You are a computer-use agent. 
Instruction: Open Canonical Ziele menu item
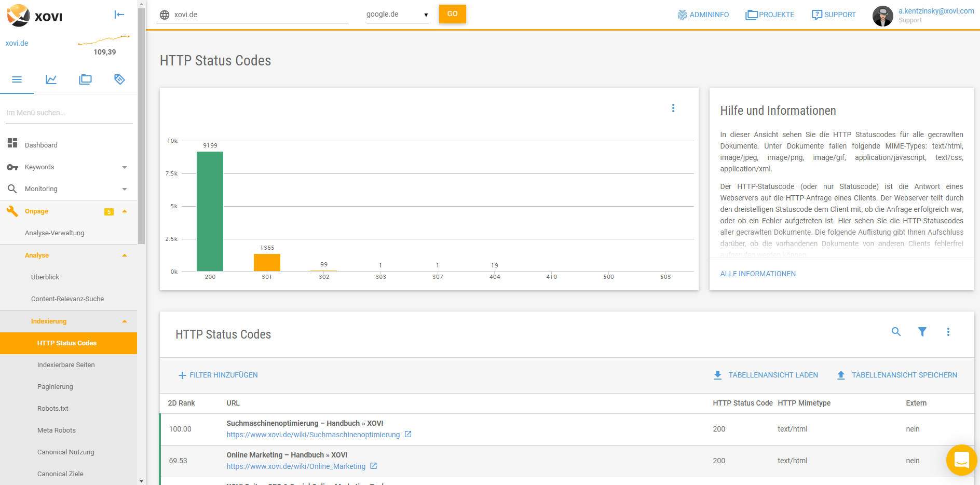tap(60, 474)
